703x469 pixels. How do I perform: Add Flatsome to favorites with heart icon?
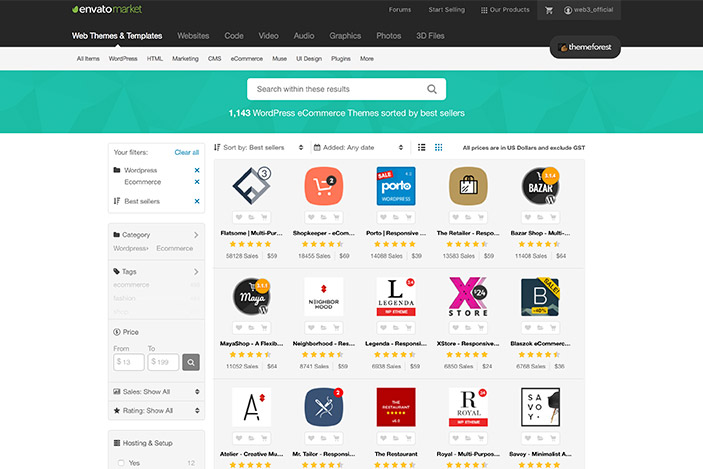(x=239, y=217)
